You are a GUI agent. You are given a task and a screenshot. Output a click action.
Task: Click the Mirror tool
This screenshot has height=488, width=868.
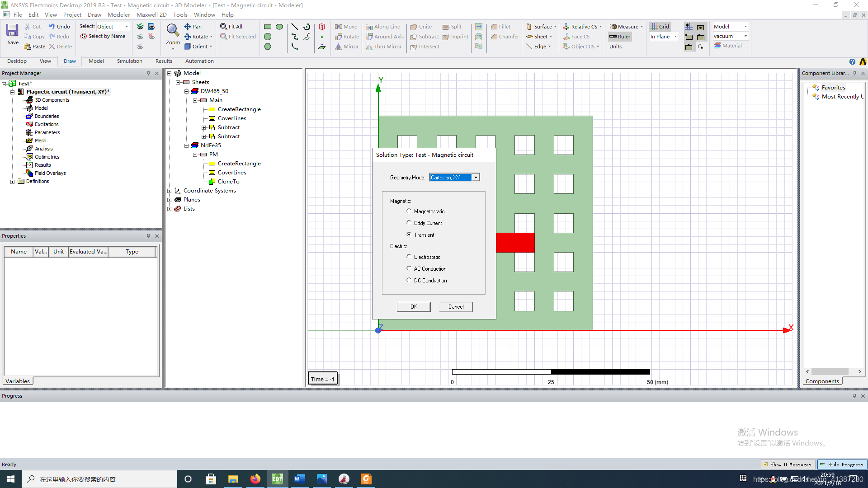[x=347, y=47]
